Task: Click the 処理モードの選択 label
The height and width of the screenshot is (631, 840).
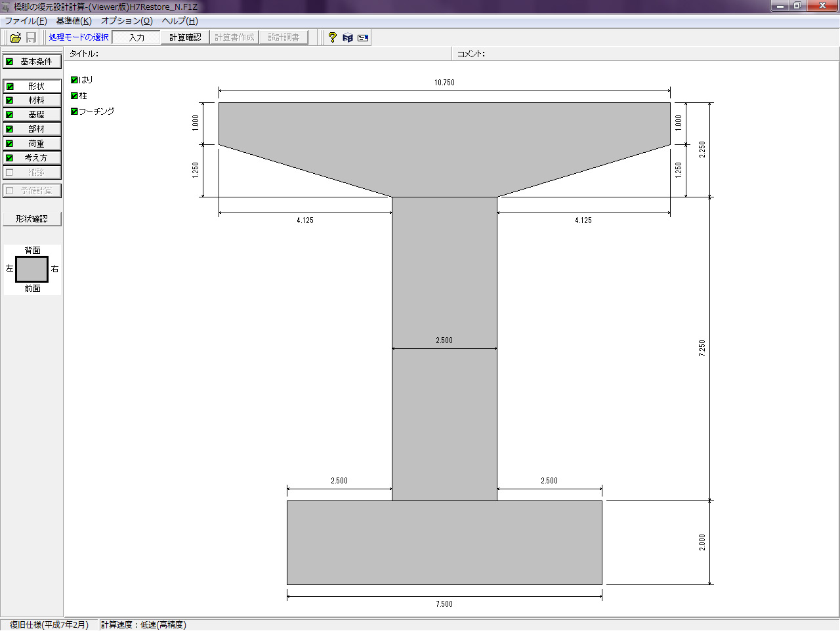Action: [x=79, y=37]
